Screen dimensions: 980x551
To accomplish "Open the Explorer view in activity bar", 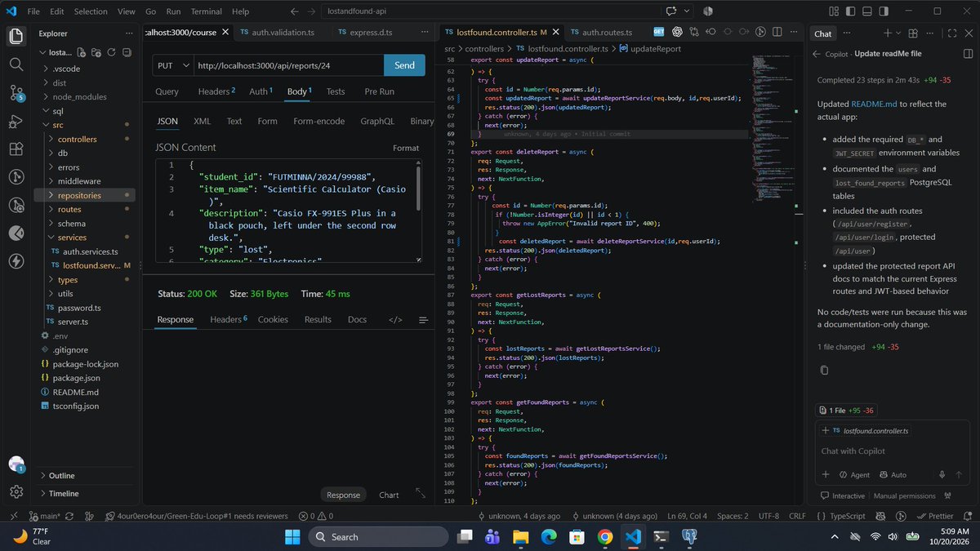I will click(16, 36).
